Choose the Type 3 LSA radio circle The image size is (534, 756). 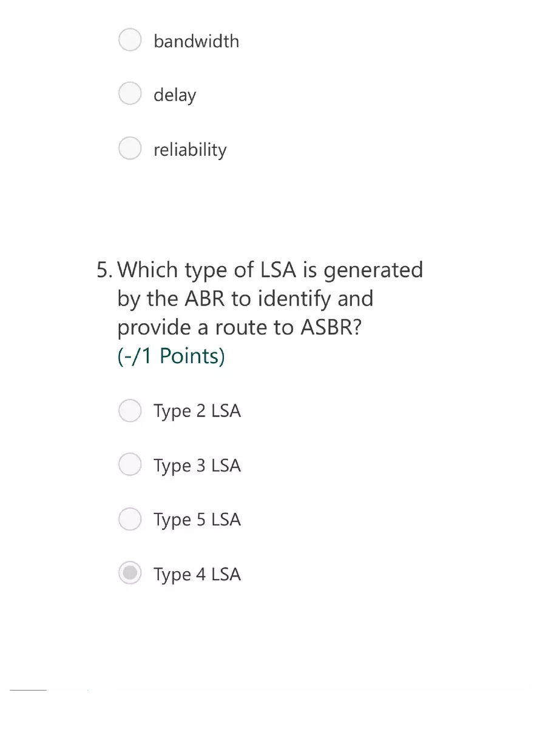tap(130, 465)
